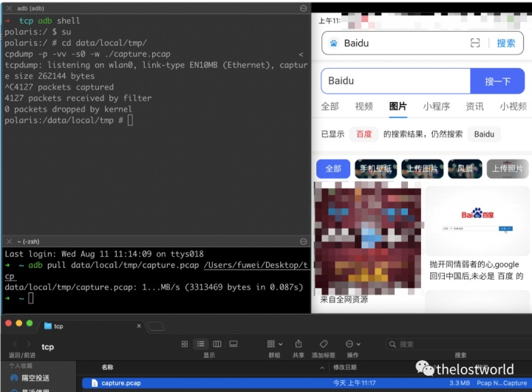532x392 pixels.
Task: Click the 来自全网资源 caption
Action: pyautogui.click(x=344, y=300)
